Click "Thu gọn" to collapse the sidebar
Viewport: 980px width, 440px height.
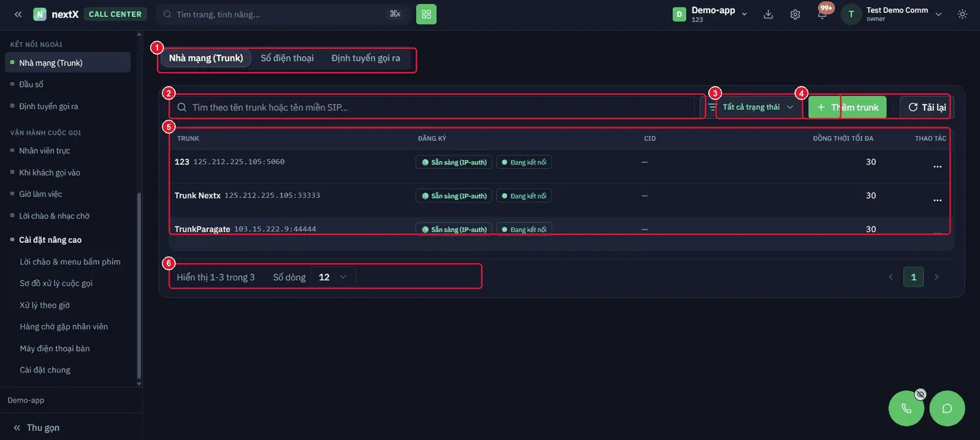point(37,428)
